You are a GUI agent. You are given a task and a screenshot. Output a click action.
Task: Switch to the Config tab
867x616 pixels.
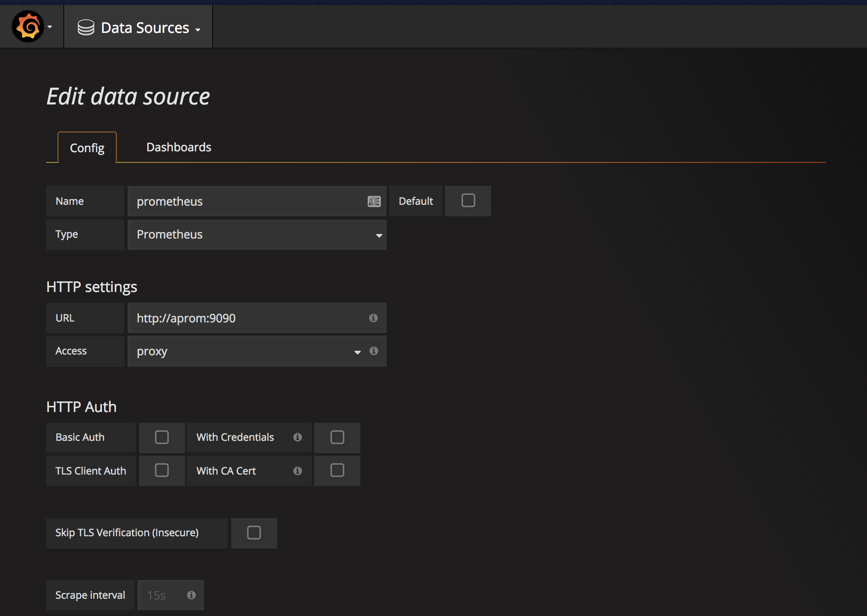[87, 147]
